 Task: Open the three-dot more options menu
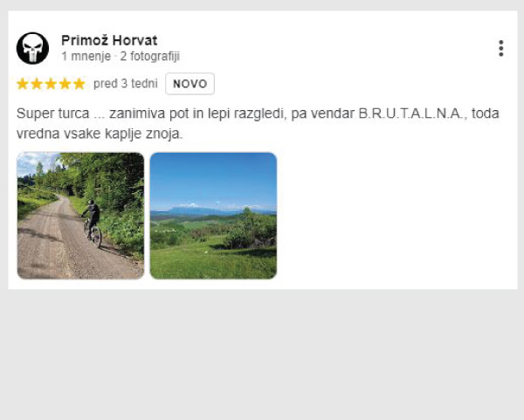(x=500, y=48)
